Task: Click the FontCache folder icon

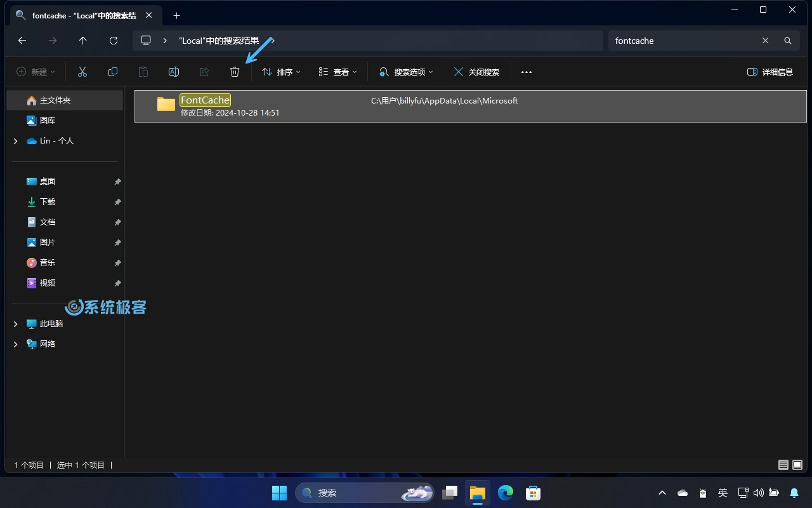Action: [166, 104]
